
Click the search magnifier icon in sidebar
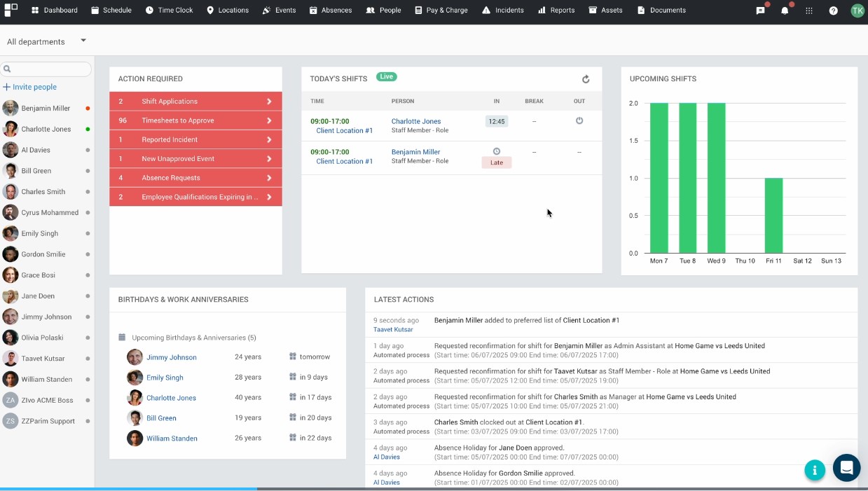tap(7, 69)
